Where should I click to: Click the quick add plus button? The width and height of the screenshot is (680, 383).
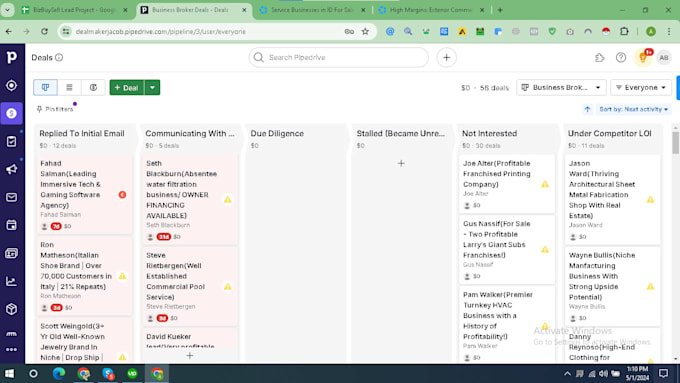coord(446,57)
